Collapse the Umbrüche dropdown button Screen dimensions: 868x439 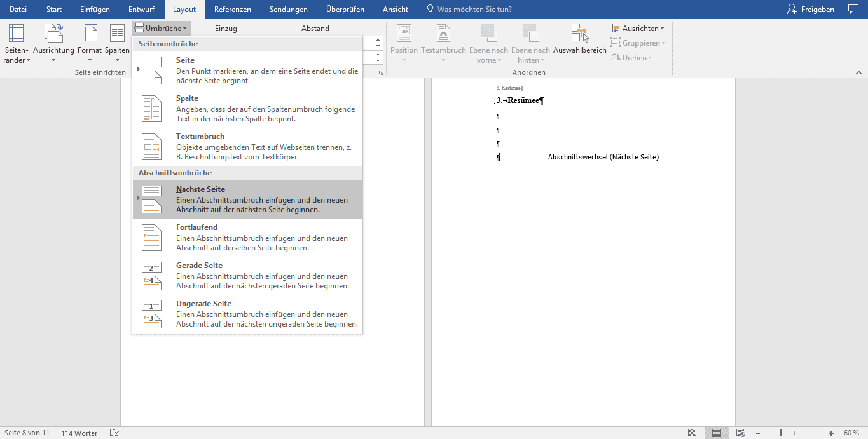161,29
